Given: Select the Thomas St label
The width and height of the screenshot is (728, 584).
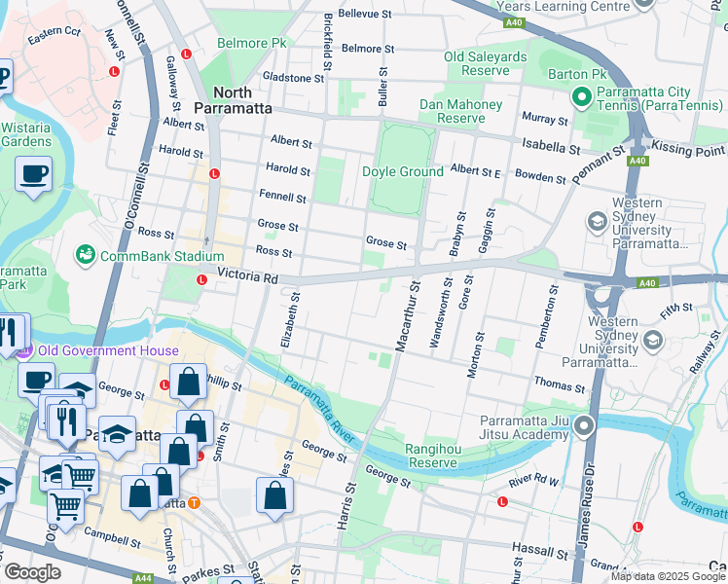Looking at the screenshot, I should click(x=560, y=384).
